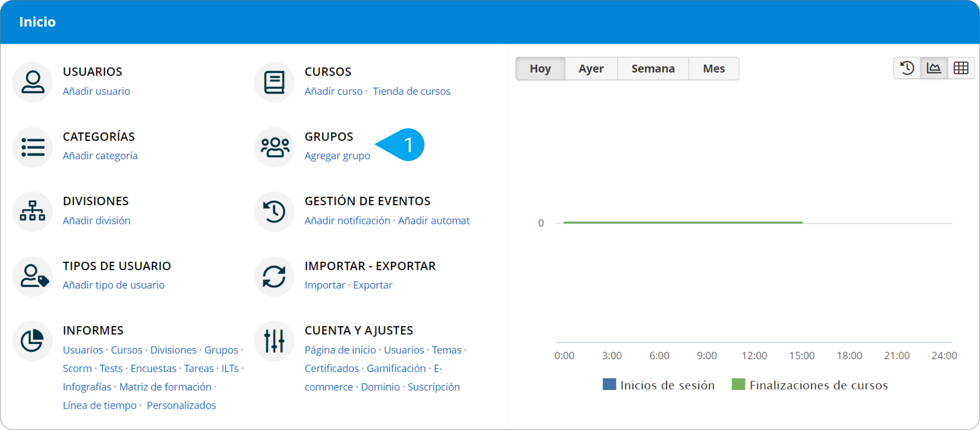Click the Añadir automat link
Screen dimensions: 980x430
pyautogui.click(x=434, y=221)
